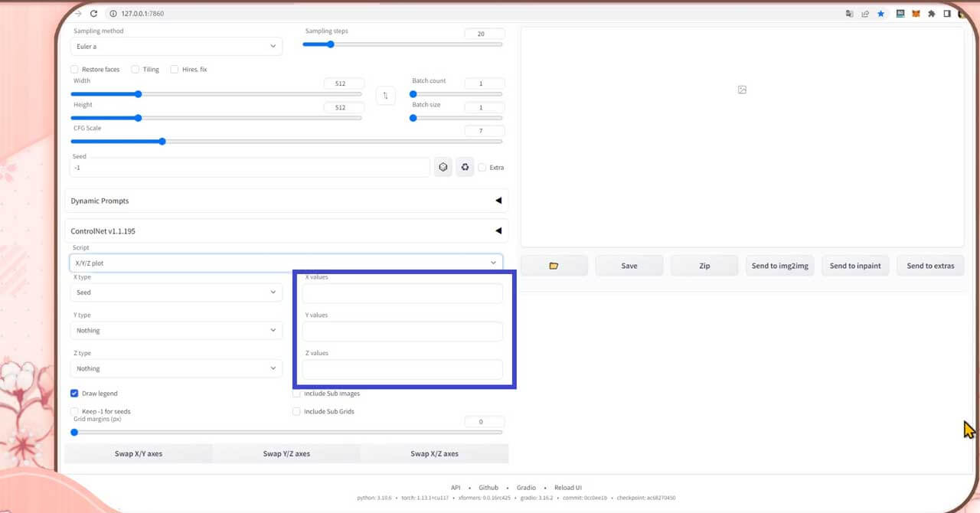Enable the Restore faces checkbox
The image size is (980, 513).
tap(75, 69)
